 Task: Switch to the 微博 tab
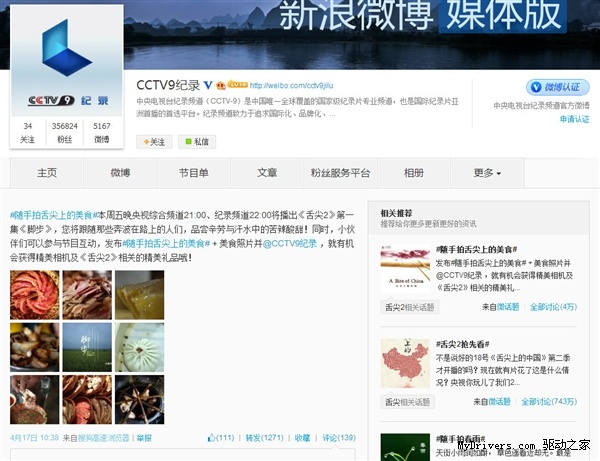(120, 173)
